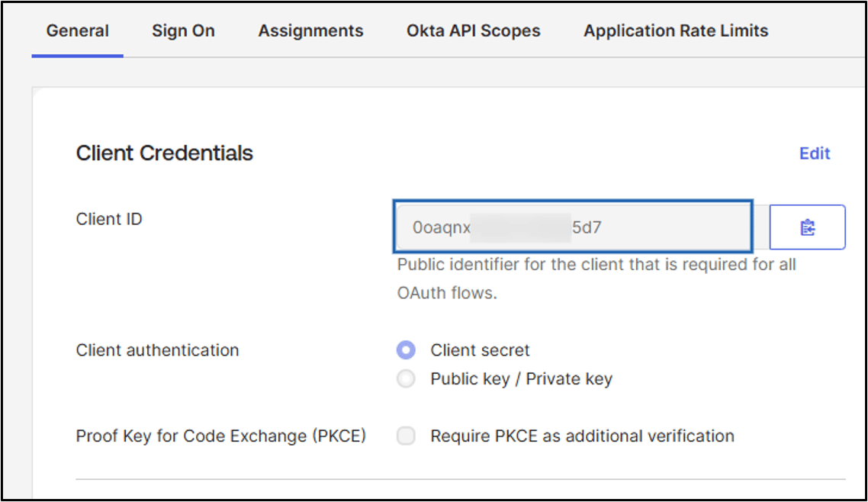868x502 pixels.
Task: Click the Client Credentials heading
Action: [x=165, y=153]
